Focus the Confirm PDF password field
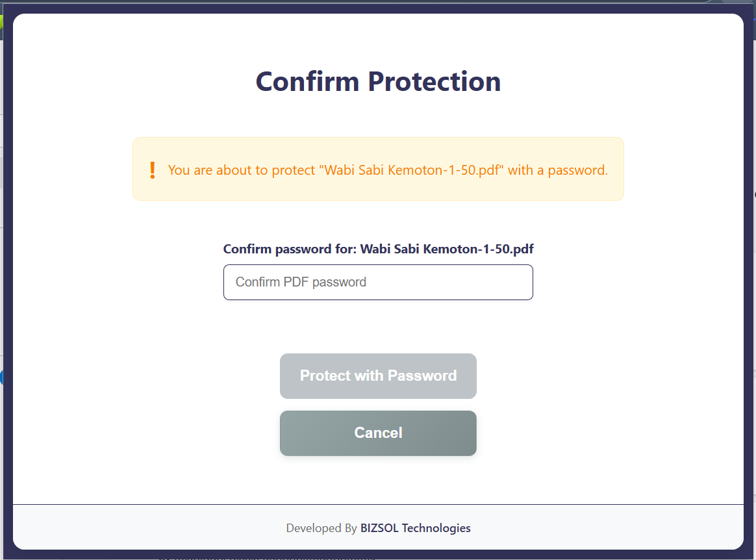This screenshot has height=560, width=756. (378, 282)
